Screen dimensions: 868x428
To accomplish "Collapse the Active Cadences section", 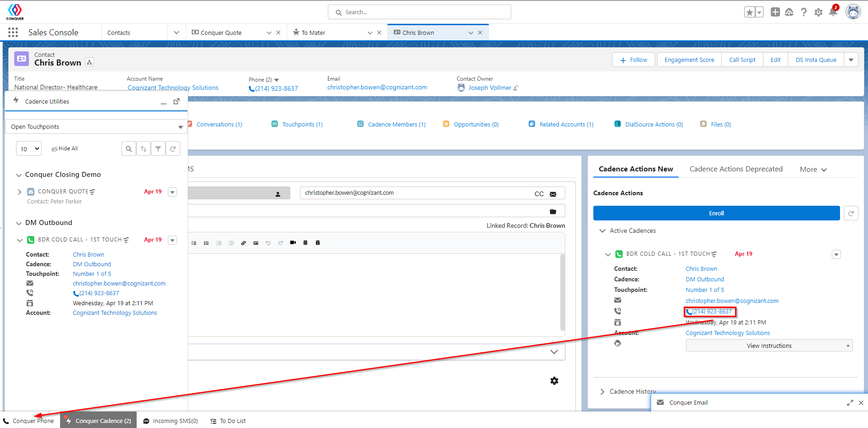I will pos(603,231).
